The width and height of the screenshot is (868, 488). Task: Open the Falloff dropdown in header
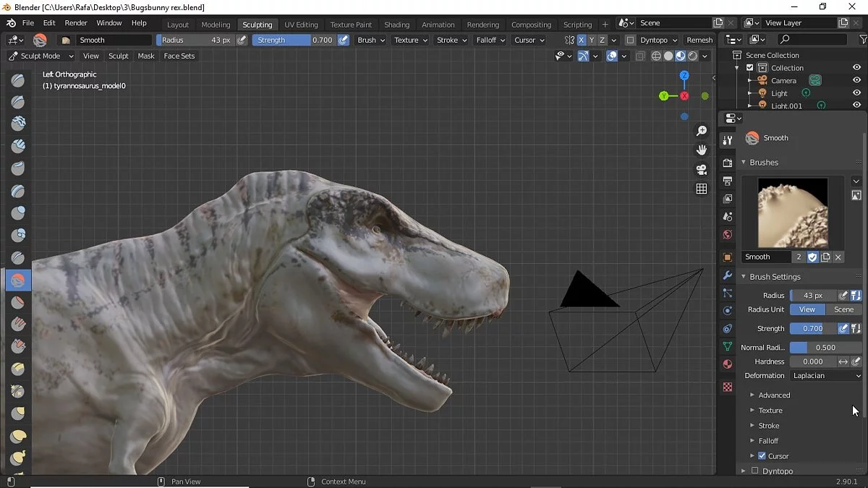pos(490,40)
